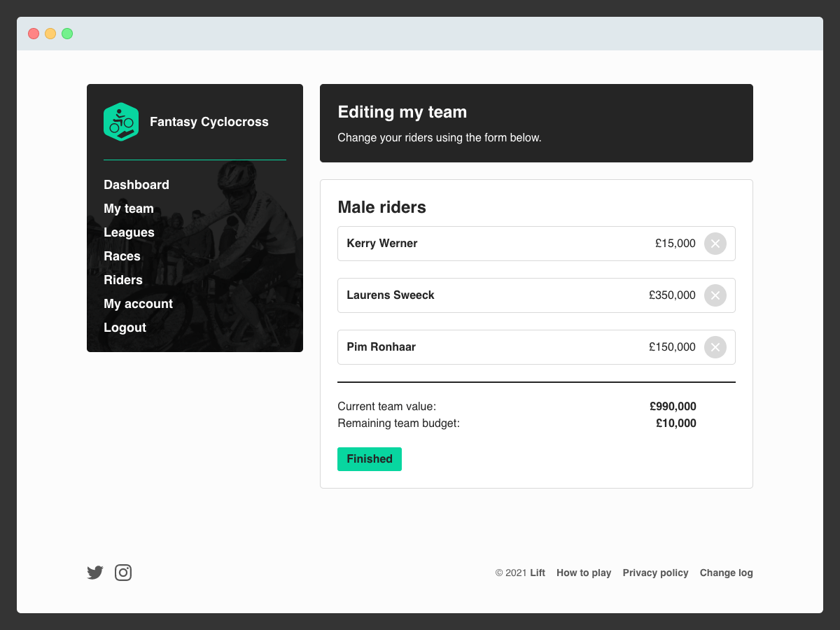
Task: Click the Current team value label
Action: pyautogui.click(x=387, y=407)
